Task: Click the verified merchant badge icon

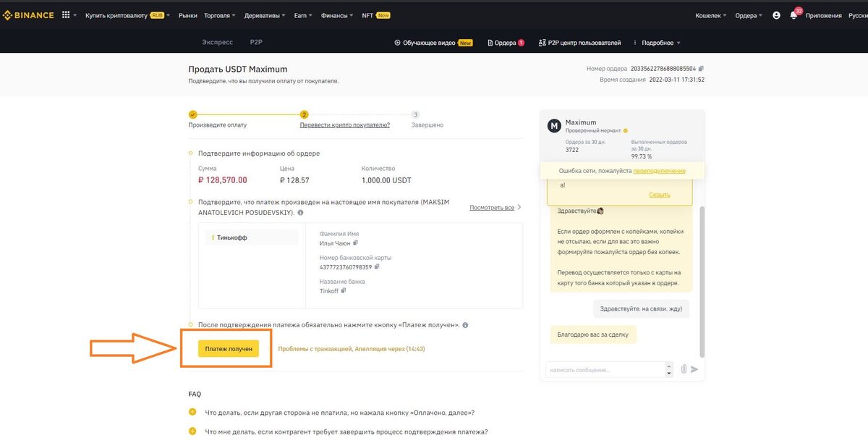Action: pos(625,131)
